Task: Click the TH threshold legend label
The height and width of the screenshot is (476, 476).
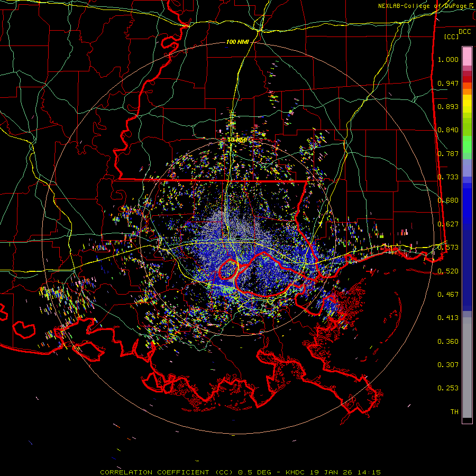Action: point(454,411)
